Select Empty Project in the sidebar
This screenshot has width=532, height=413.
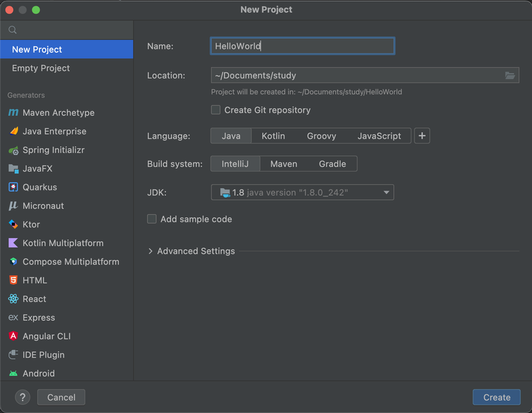41,68
